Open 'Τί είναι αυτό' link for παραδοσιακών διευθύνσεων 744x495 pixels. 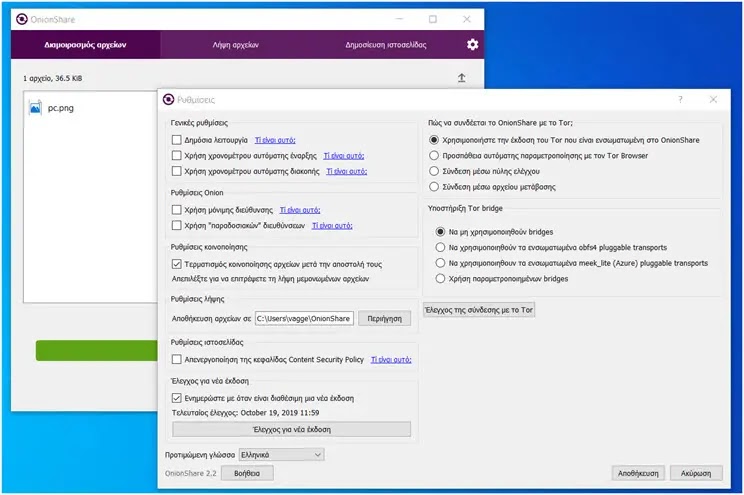[x=332, y=225]
